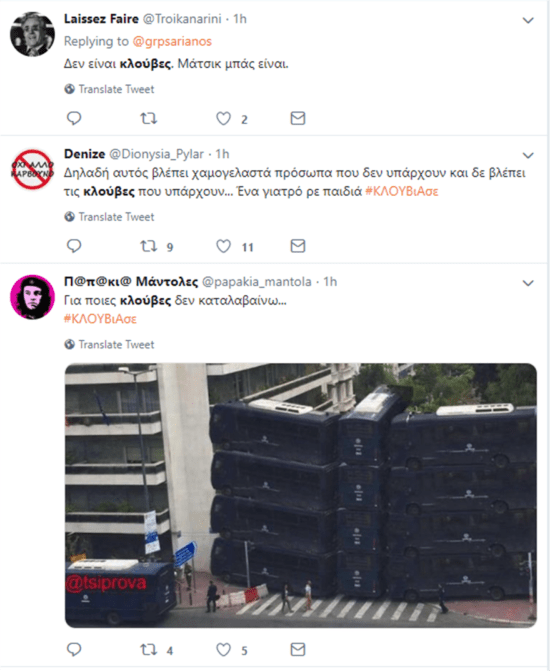
Task: Expand the options chevron on Denize's tweet
Action: tap(528, 155)
